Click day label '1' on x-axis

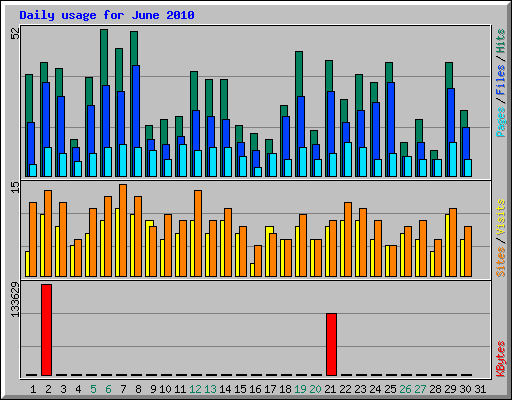tap(33, 389)
